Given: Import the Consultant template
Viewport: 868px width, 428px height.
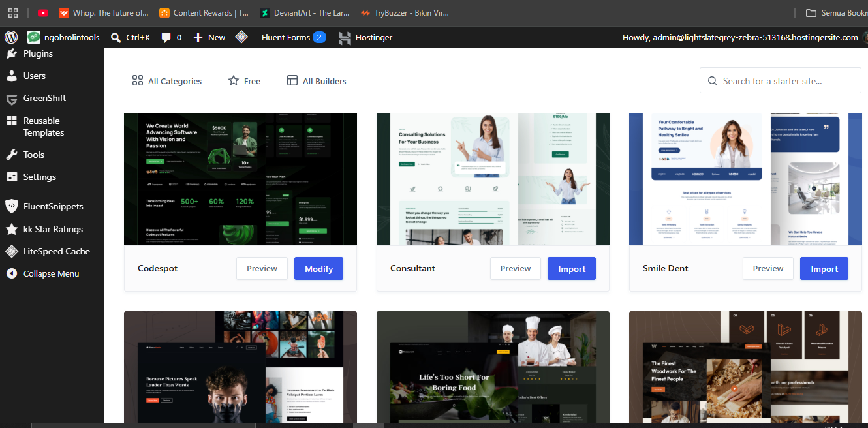Looking at the screenshot, I should pyautogui.click(x=572, y=268).
